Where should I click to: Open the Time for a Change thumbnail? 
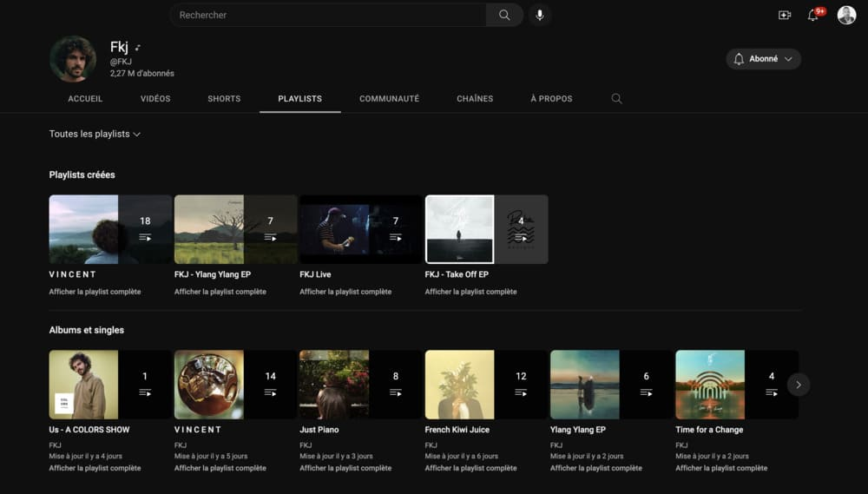coord(737,385)
